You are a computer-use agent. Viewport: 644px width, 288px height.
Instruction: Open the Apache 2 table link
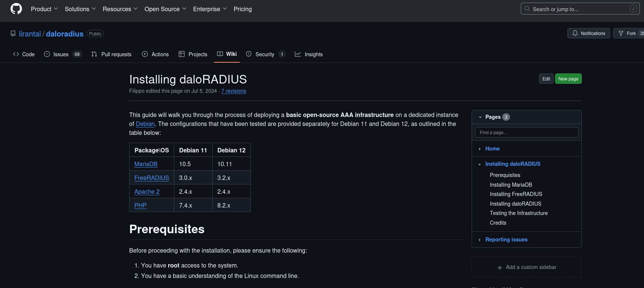tap(147, 192)
